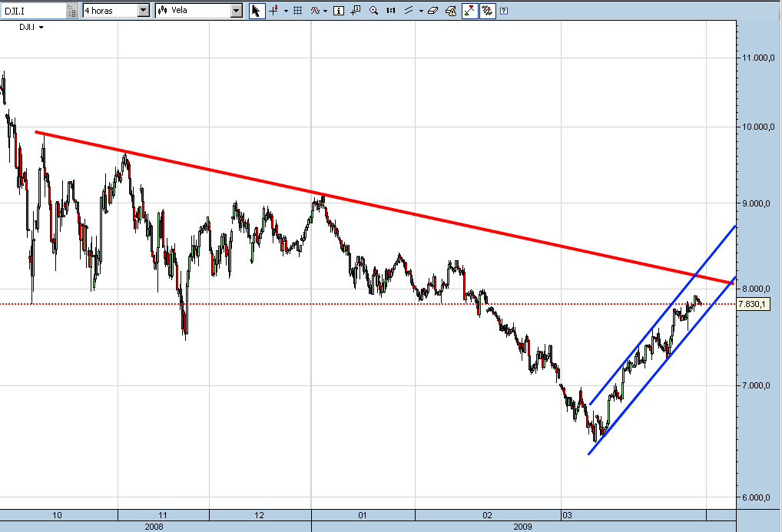Click the month 11 label on time axis

(162, 515)
